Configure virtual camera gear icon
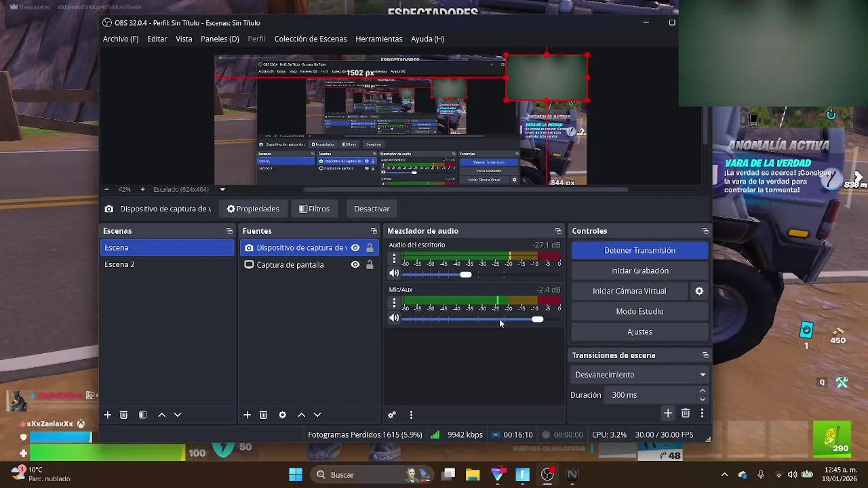This screenshot has width=868, height=488. (x=699, y=291)
